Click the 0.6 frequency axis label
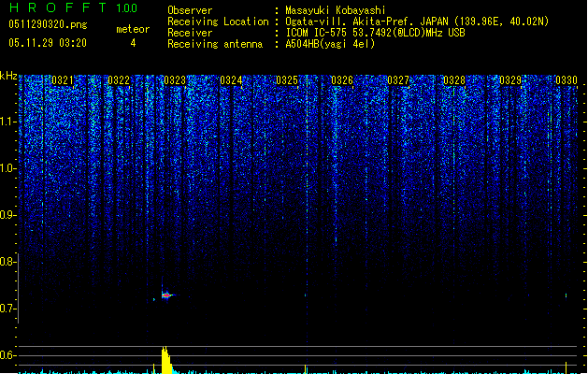Viewport: 588px width, 374px height. 7,355
